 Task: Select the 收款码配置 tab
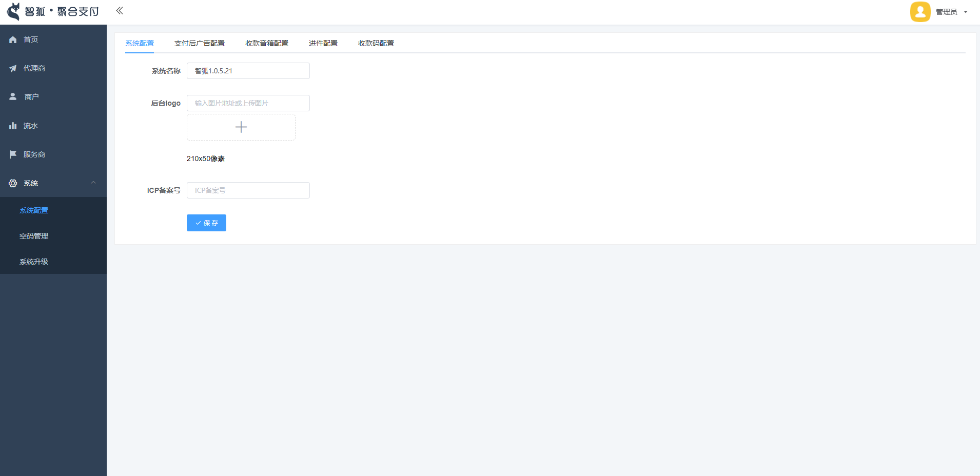[x=376, y=43]
